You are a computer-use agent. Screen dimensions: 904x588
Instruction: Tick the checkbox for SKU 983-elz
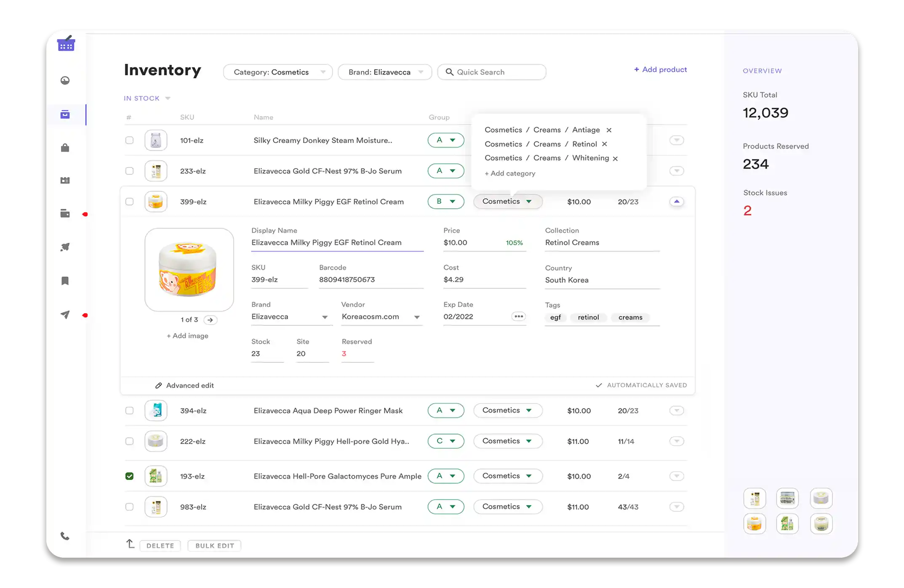tap(129, 507)
